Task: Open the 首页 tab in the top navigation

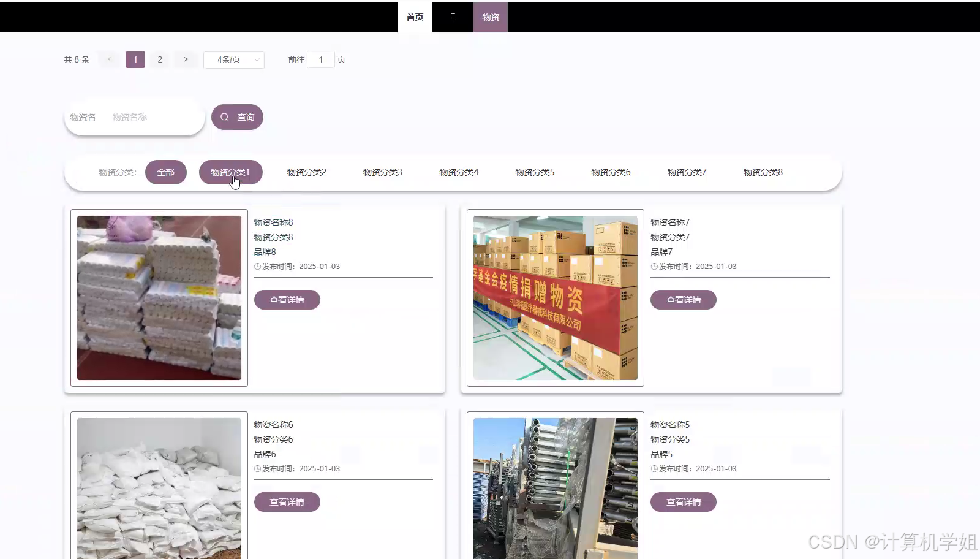Action: [x=415, y=17]
